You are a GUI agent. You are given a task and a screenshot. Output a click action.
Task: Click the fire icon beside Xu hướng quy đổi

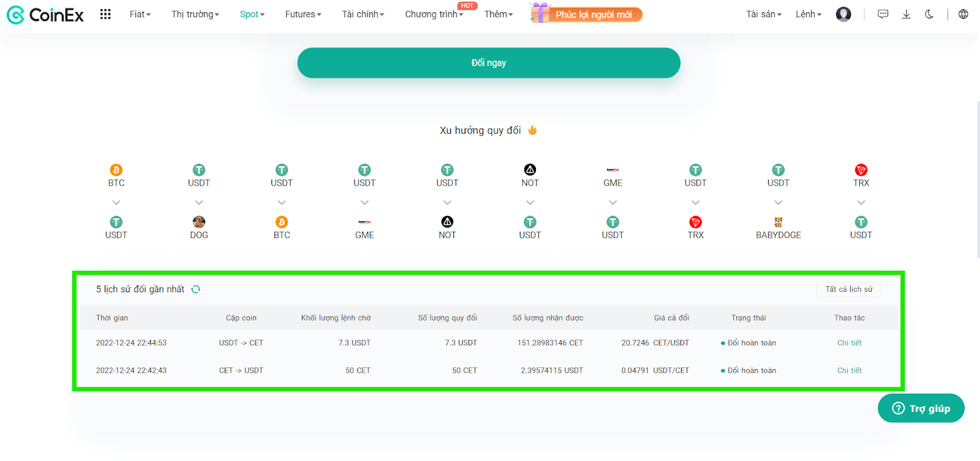pos(532,130)
